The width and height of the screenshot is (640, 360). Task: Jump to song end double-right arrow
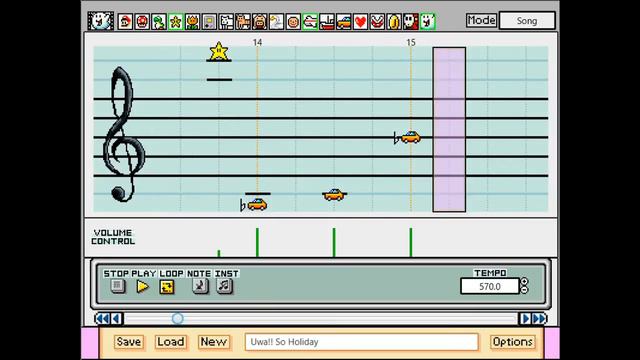pos(539,318)
